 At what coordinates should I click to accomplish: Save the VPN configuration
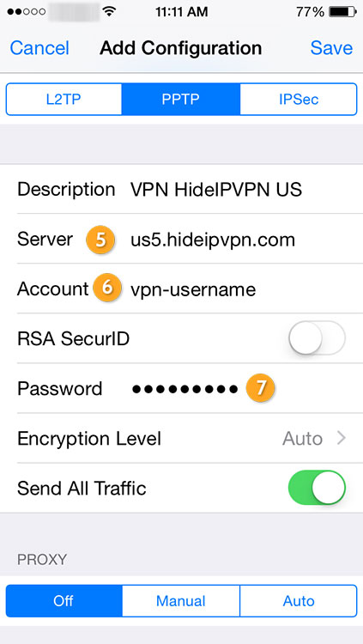(x=331, y=48)
